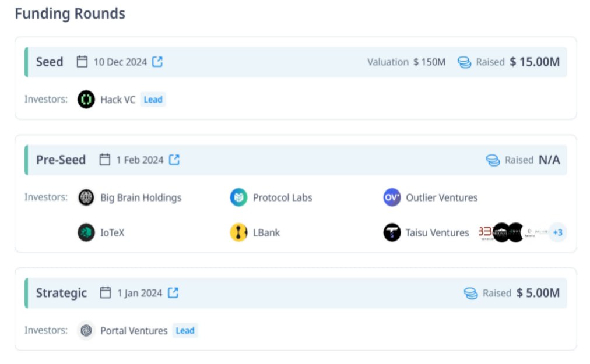Click the Hack VC logo
590x364 pixels.
coord(86,99)
